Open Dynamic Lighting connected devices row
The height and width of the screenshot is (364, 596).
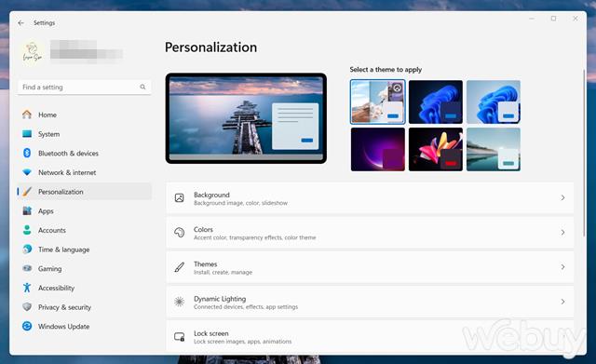[x=370, y=302]
